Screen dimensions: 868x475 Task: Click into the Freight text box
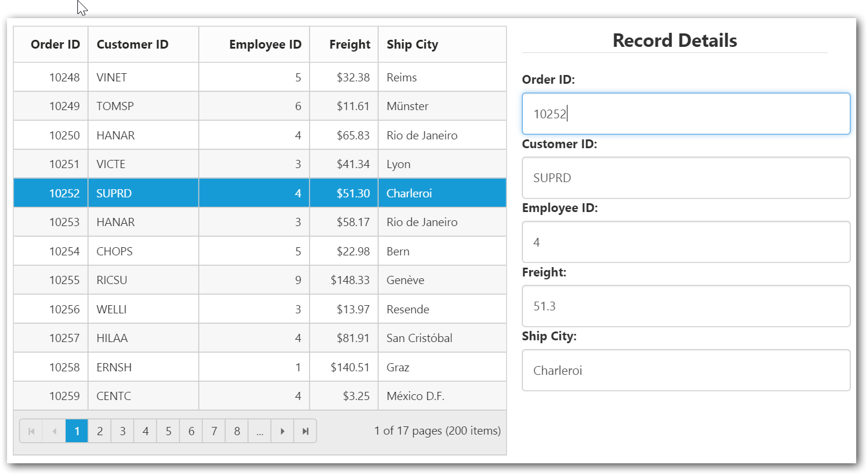click(686, 306)
